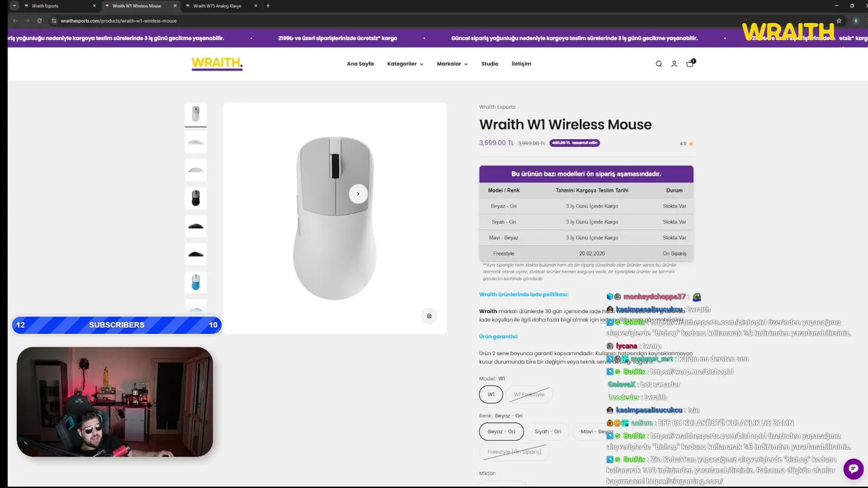Click Wraith ürünlerinde iade politikası heading
Image resolution: width=868 pixels, height=488 pixels.
point(524,294)
